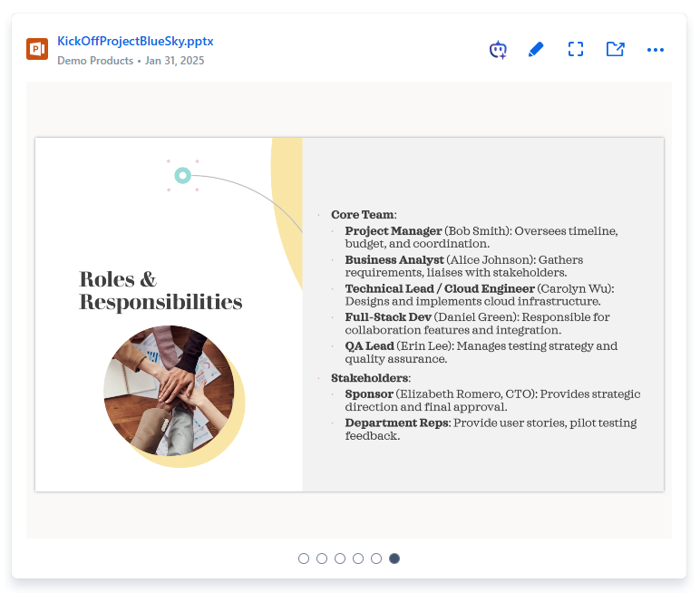This screenshot has height=593, width=700.
Task: Enter full screen preview mode
Action: [576, 50]
